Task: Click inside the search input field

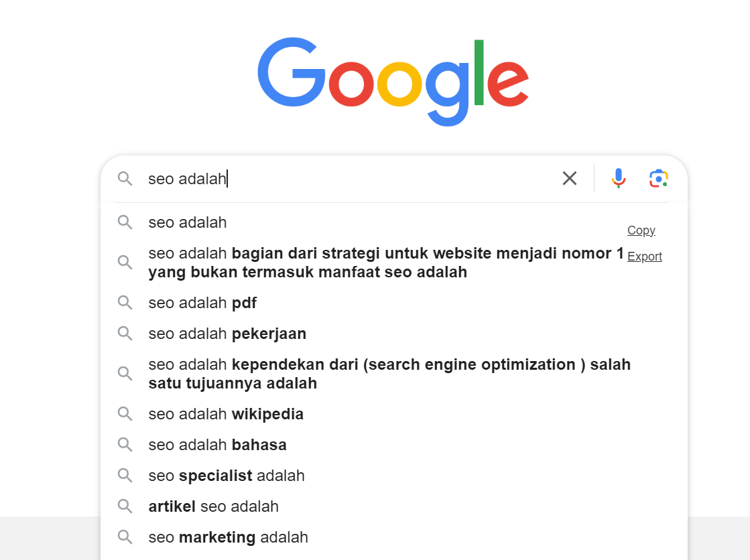Action: 335,178
